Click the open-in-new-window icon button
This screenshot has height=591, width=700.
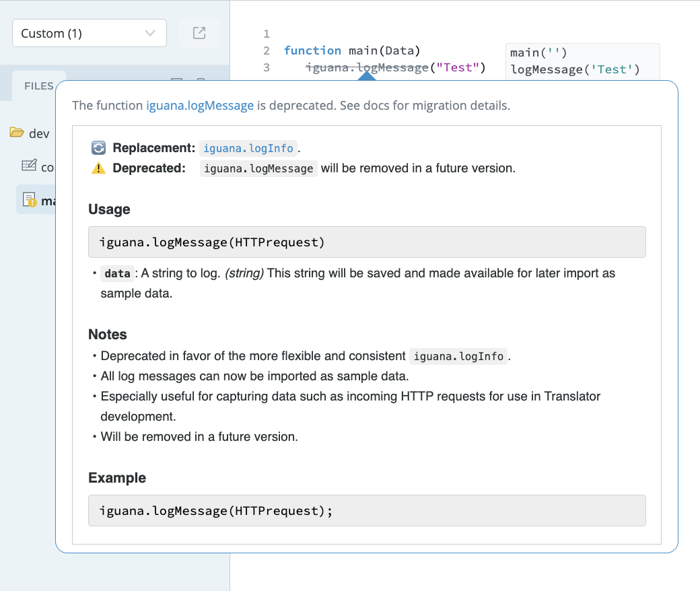tap(199, 33)
